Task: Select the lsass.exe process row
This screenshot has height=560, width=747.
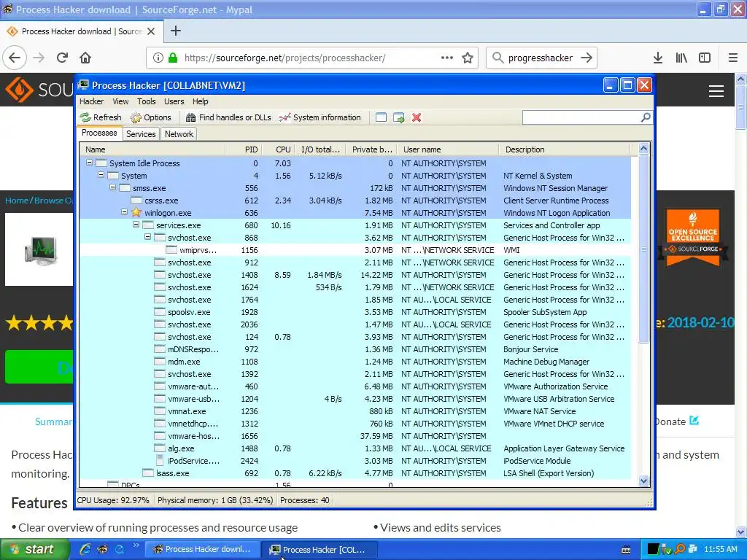Action: click(355, 472)
